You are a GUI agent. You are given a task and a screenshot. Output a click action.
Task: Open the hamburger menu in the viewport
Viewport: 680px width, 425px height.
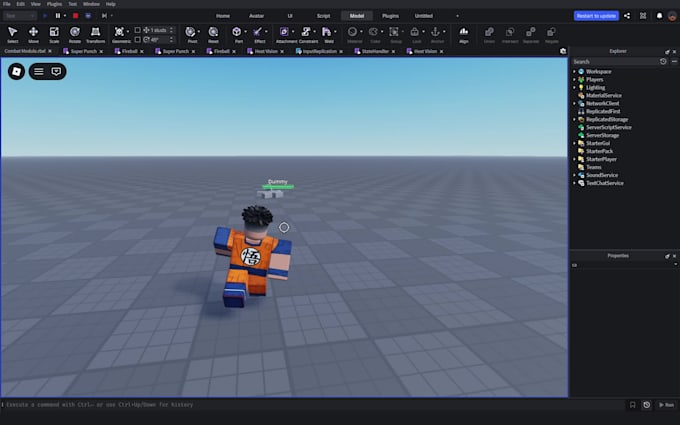tap(39, 72)
